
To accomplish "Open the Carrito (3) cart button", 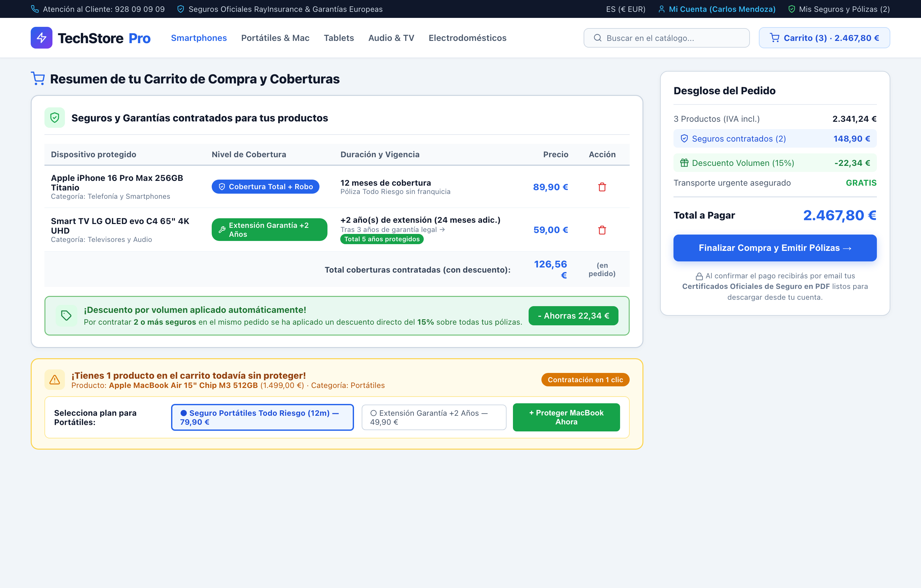I will [824, 38].
